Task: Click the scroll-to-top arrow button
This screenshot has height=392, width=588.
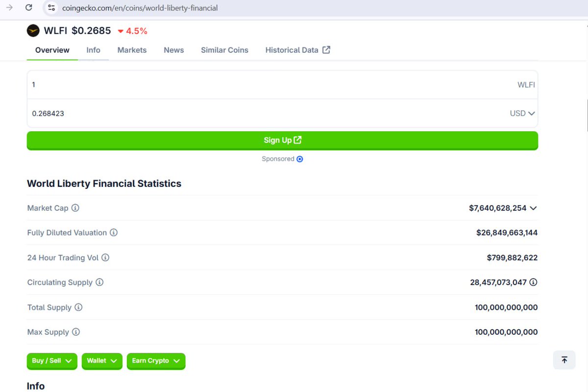Action: click(564, 360)
